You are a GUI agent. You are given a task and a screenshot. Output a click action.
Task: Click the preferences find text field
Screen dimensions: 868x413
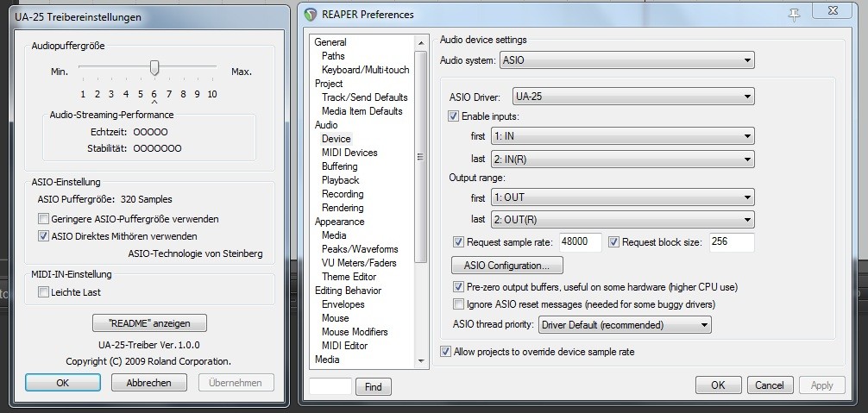[x=330, y=386]
